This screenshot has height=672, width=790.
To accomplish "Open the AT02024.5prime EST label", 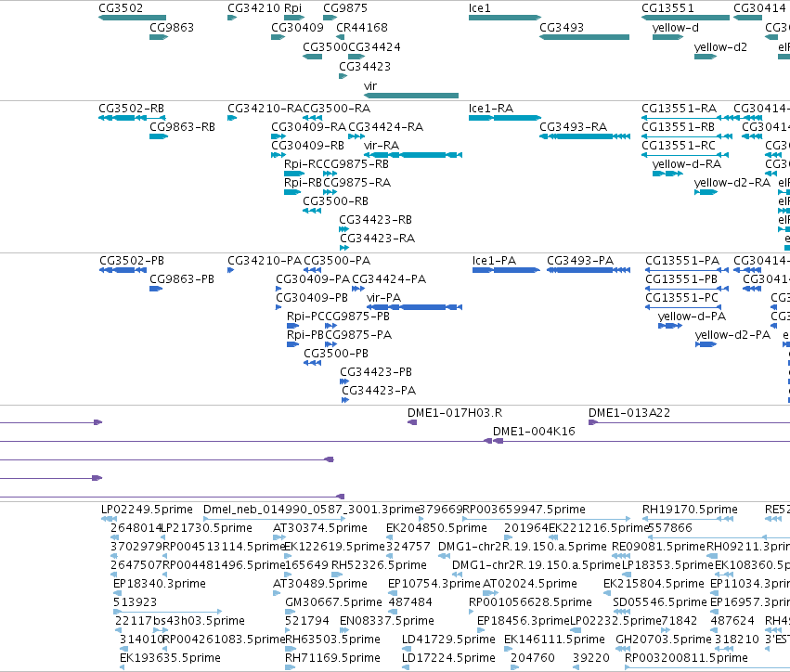I will pos(529,584).
